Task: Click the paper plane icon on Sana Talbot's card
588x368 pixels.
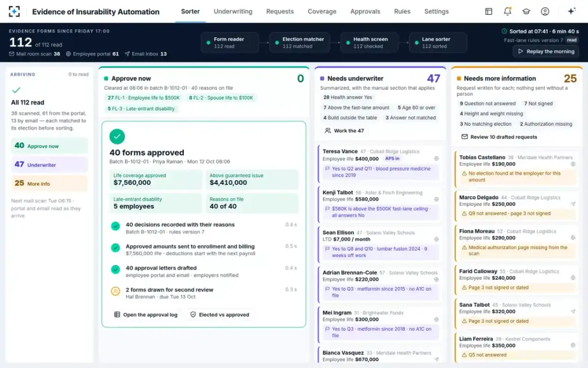Action: click(573, 312)
